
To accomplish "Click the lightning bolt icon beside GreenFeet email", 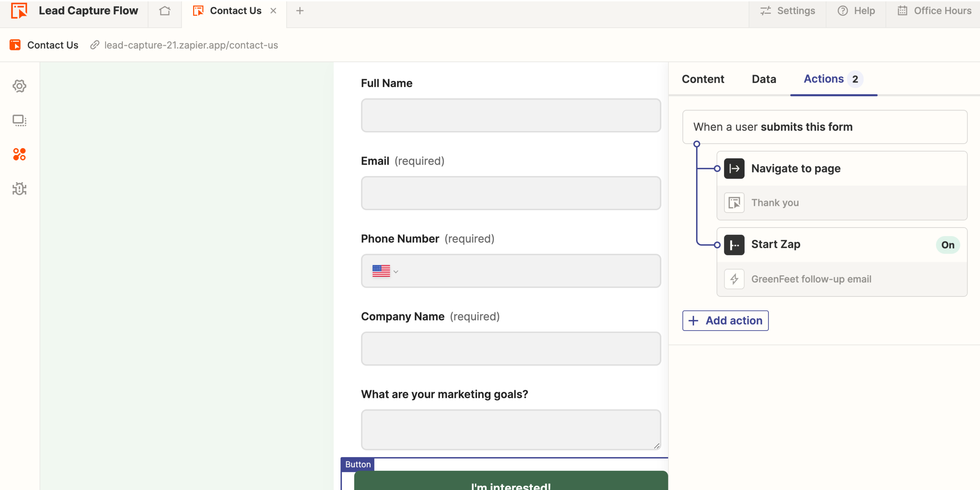I will [x=734, y=279].
